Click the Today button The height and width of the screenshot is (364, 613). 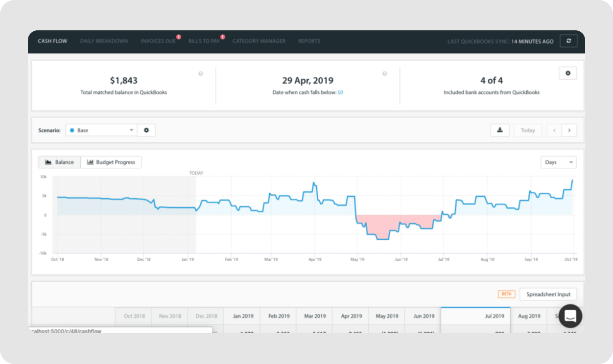click(x=527, y=130)
